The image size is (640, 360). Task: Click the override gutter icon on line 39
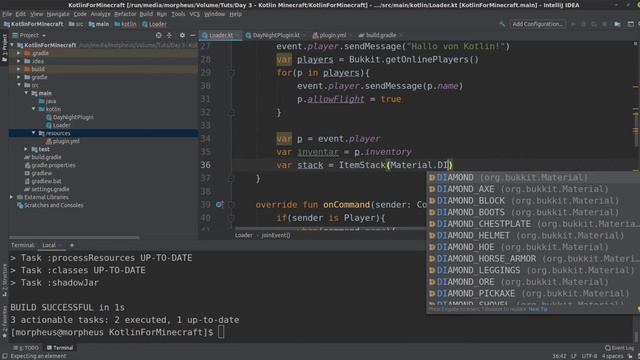coord(219,204)
